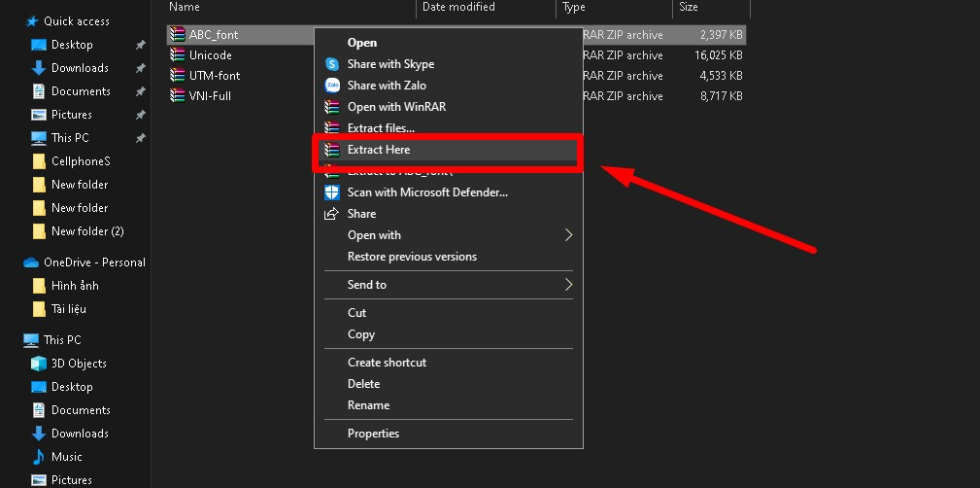
Task: Click the Music note icon in sidebar
Action: pos(39,457)
